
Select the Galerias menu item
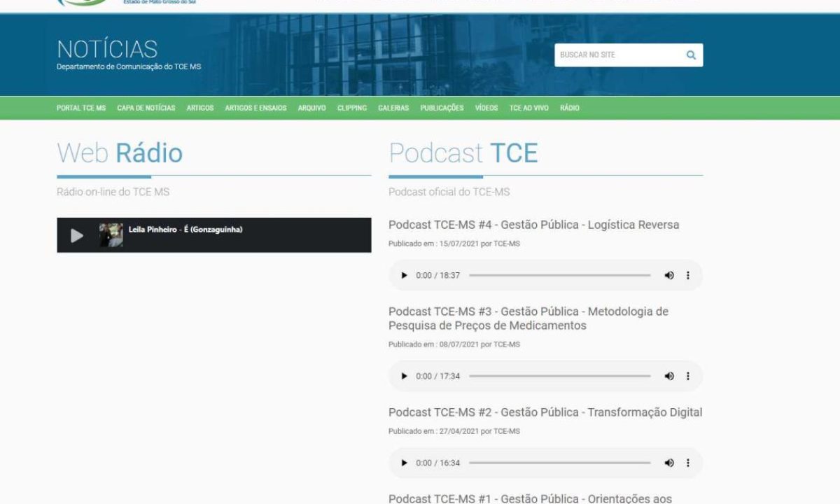click(393, 108)
